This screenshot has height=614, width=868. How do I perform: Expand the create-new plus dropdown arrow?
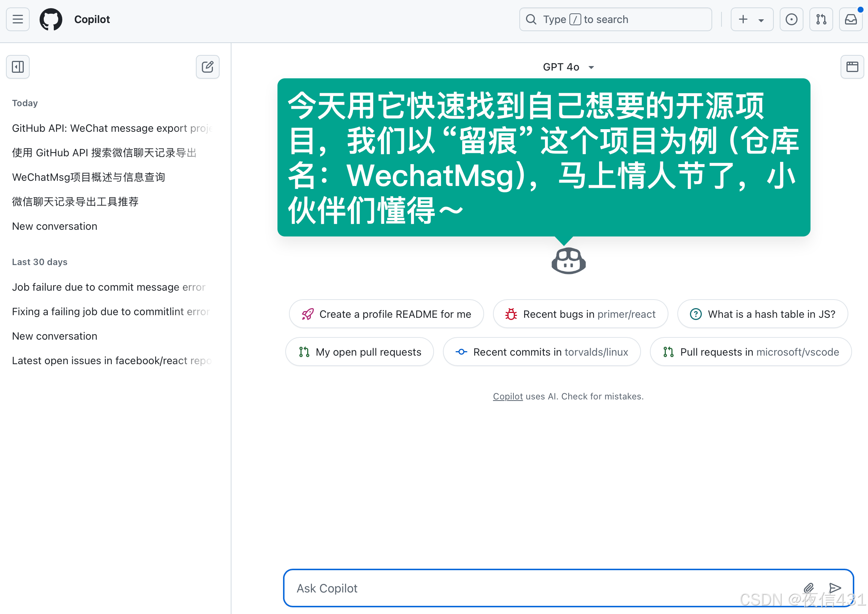point(761,20)
